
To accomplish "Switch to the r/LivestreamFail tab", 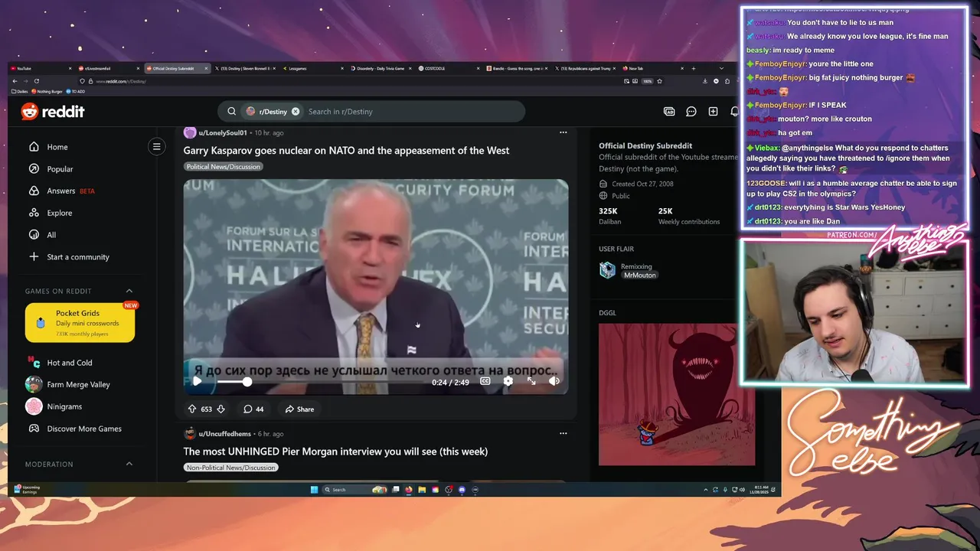I will pos(109,68).
